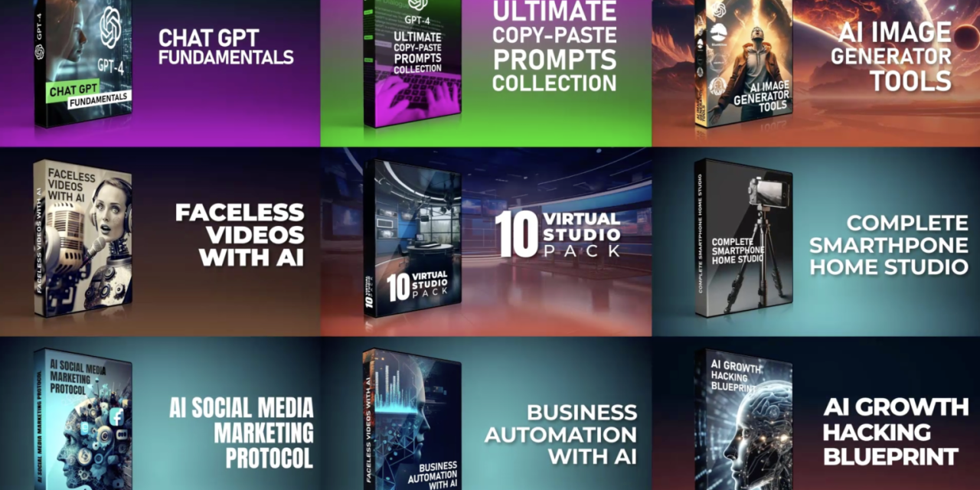Click the 'AI SOCIAL MEDIA MARKETING PROTOCOL' title text
The height and width of the screenshot is (490, 980).
tap(241, 433)
